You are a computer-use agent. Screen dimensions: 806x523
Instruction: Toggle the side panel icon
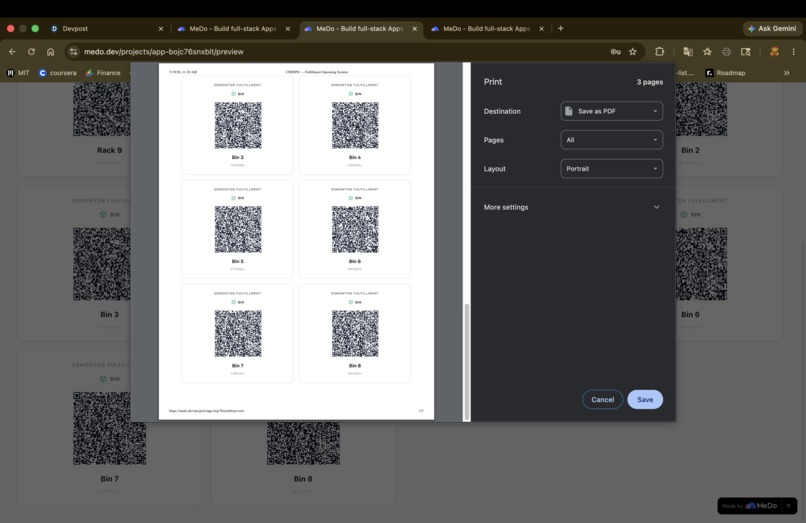[745, 51]
